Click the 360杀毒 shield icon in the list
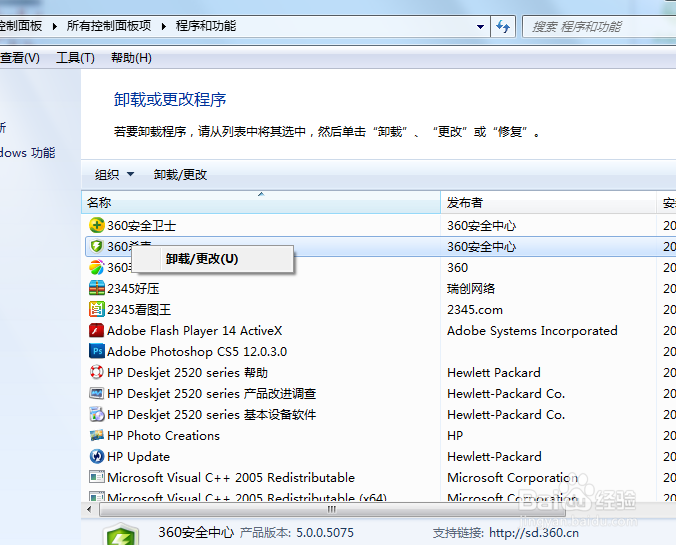The height and width of the screenshot is (545, 676). pos(97,246)
